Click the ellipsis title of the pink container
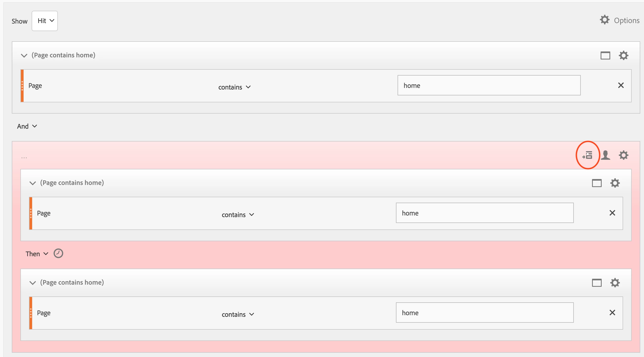The height and width of the screenshot is (357, 644). [x=24, y=157]
